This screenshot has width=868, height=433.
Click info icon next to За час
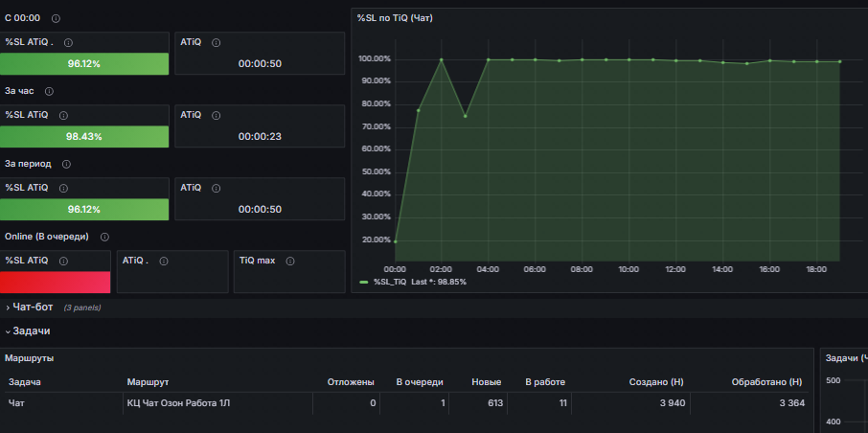tap(49, 91)
